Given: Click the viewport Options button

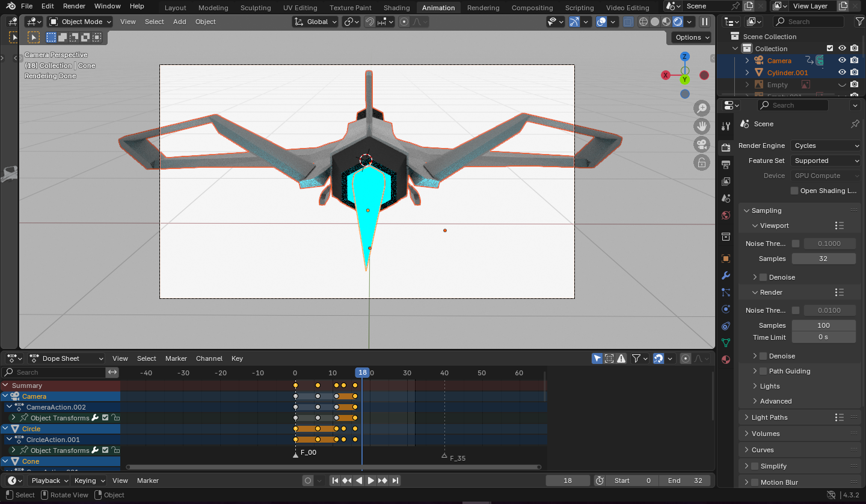Looking at the screenshot, I should pyautogui.click(x=692, y=37).
